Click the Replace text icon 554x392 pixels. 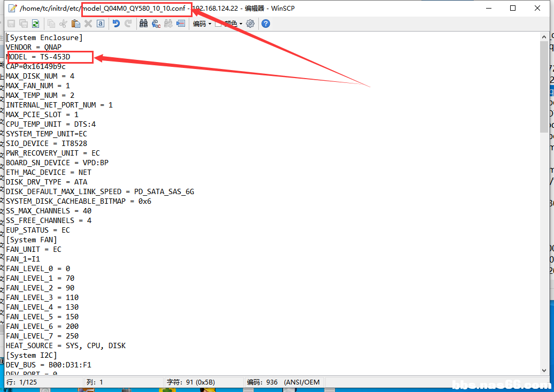156,24
